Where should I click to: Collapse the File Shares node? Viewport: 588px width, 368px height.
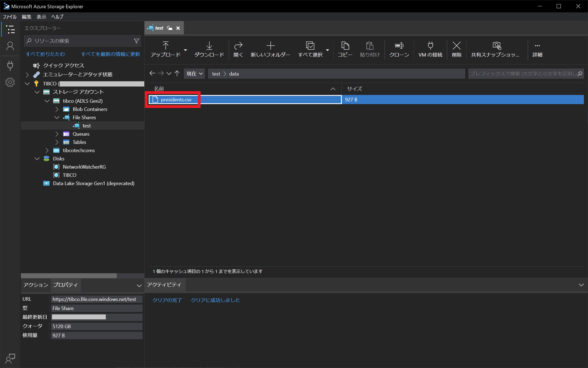[x=57, y=118]
